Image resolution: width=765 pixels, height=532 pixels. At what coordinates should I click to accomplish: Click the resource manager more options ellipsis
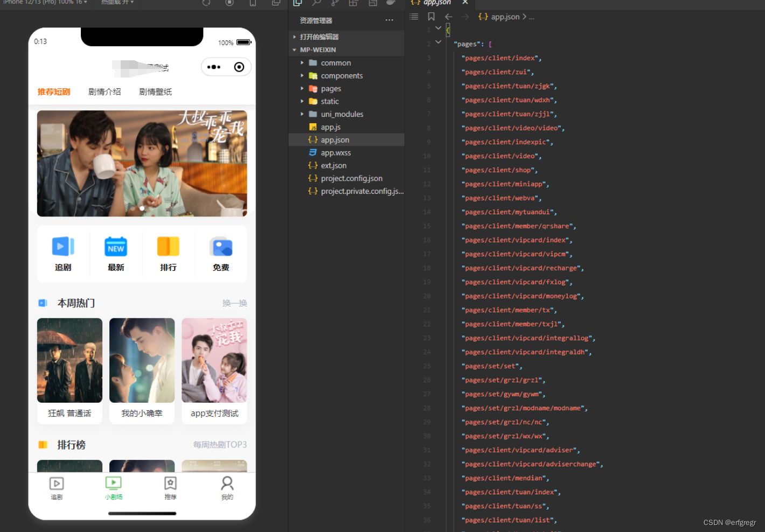pyautogui.click(x=389, y=20)
